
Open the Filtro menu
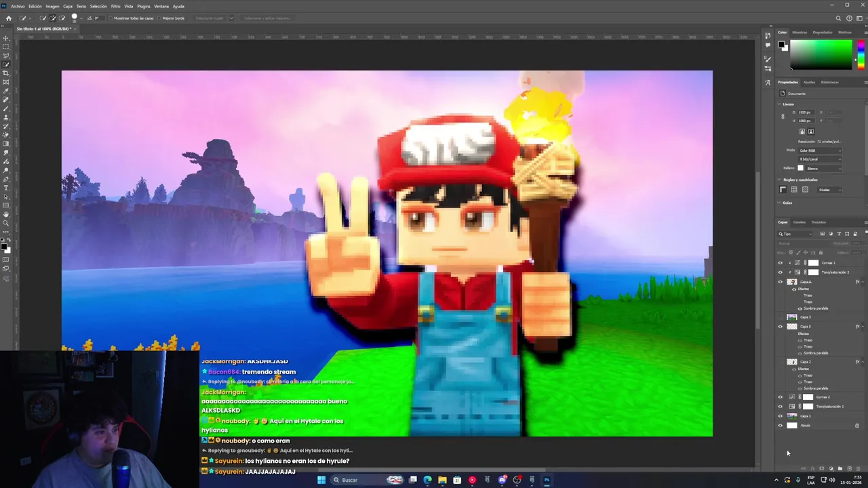click(115, 6)
